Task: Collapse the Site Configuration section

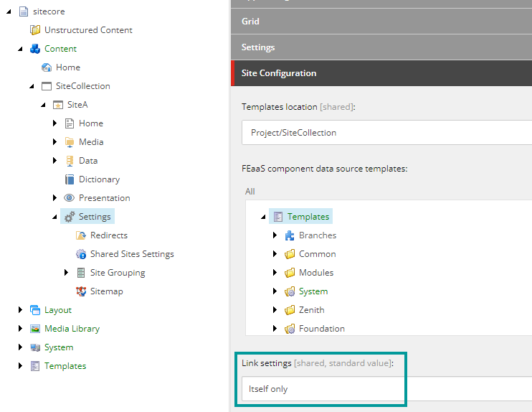Action: pos(381,73)
